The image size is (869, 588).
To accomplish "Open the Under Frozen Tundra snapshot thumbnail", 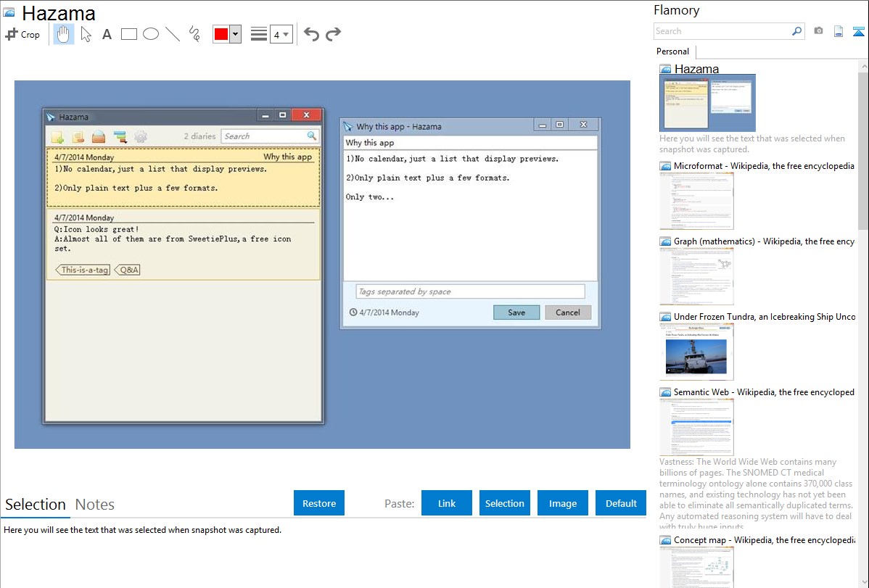I will 696,352.
